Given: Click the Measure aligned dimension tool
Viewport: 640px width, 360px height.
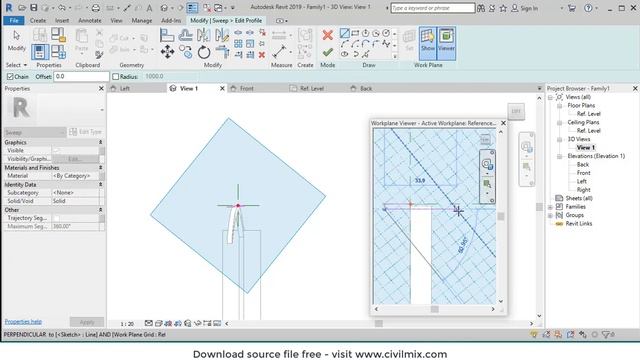Looking at the screenshot, I should (279, 52).
